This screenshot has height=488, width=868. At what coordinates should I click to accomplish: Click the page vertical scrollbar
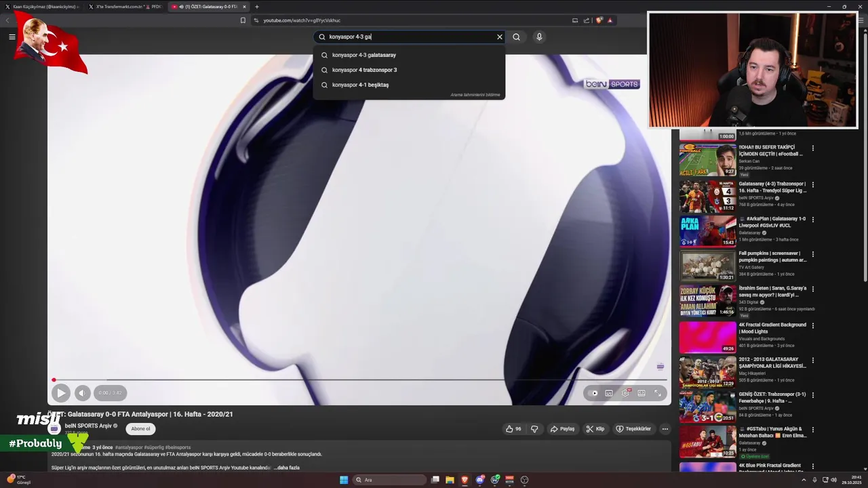coord(864,156)
